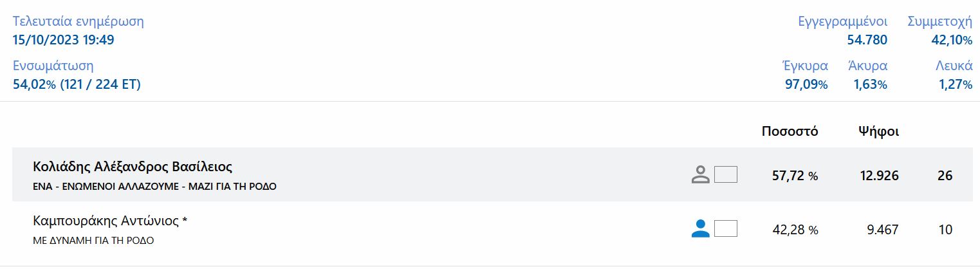Click the Ποσοστό column header

pos(790,132)
